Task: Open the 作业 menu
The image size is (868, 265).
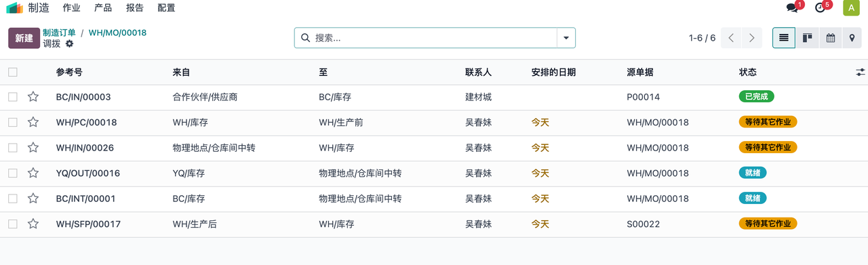Action: pyautogui.click(x=71, y=8)
